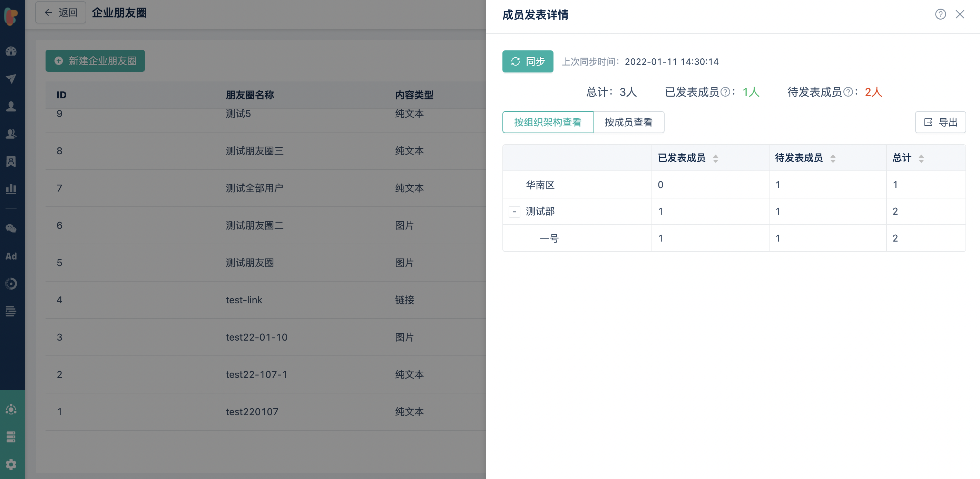Open the single user icon in sidebar
This screenshot has height=479, width=980.
11,106
